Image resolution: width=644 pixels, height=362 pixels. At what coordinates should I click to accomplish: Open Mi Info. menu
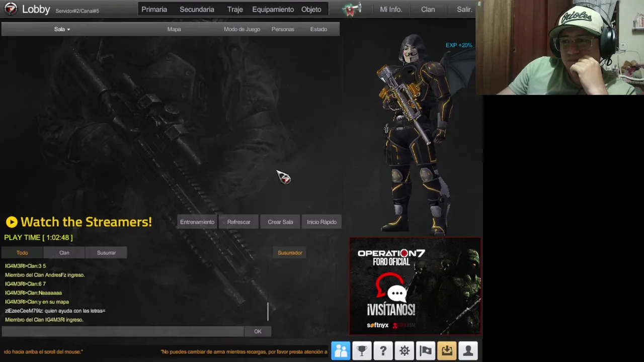(391, 9)
